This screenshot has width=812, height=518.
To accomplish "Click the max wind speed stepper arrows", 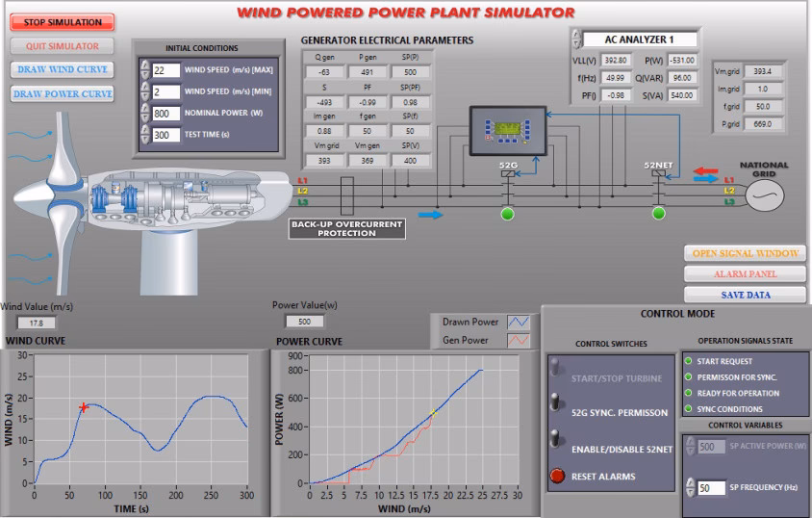I will click(145, 70).
